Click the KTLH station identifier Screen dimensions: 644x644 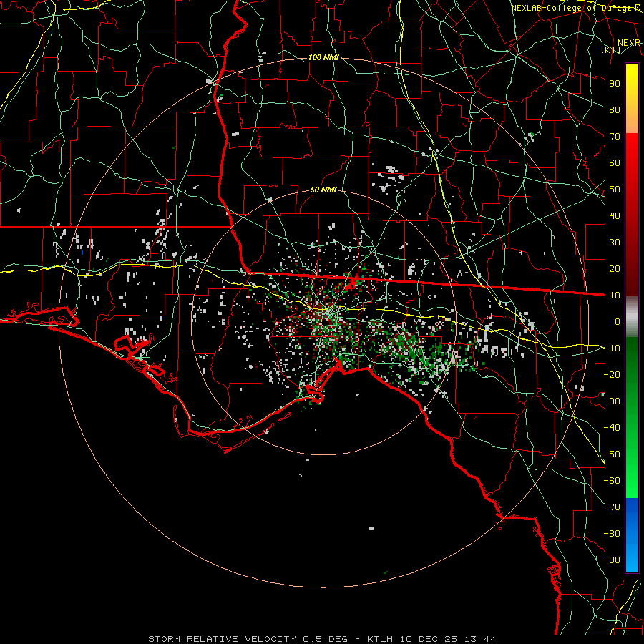point(379,639)
